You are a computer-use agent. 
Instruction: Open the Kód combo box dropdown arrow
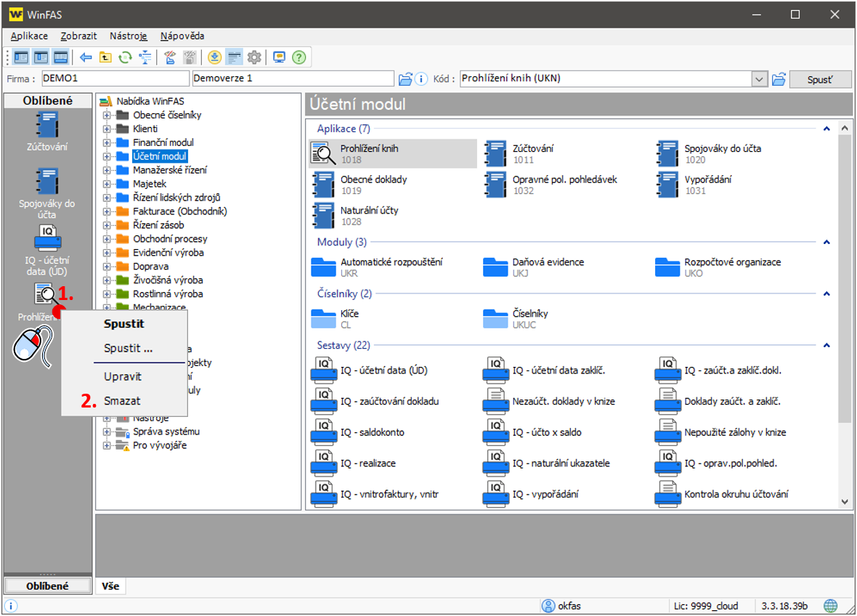click(x=759, y=78)
